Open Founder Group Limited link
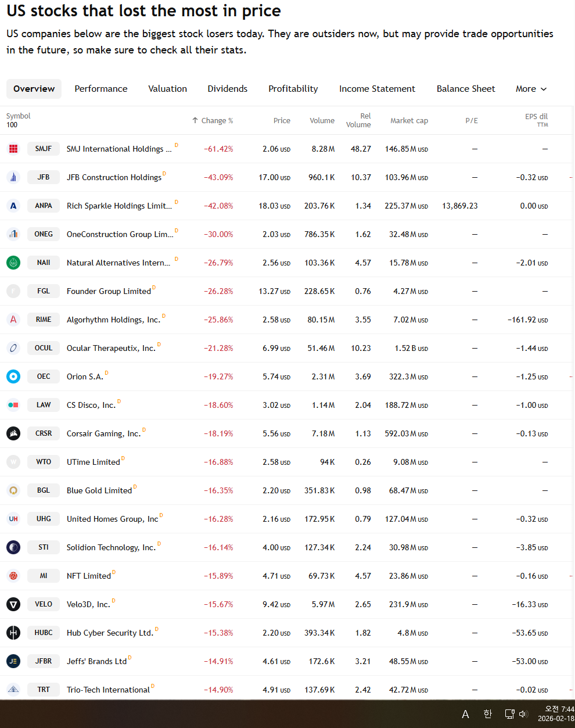 (109, 292)
